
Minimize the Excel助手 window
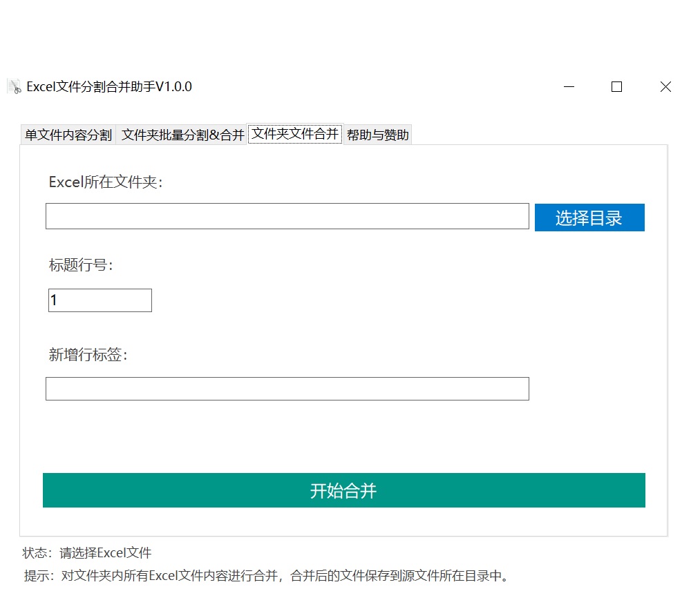(x=569, y=86)
